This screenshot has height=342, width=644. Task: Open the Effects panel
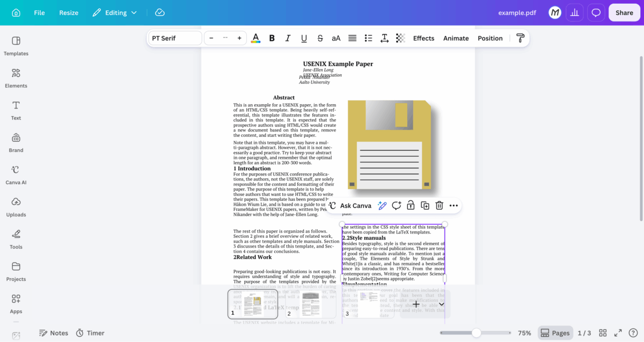tap(423, 38)
